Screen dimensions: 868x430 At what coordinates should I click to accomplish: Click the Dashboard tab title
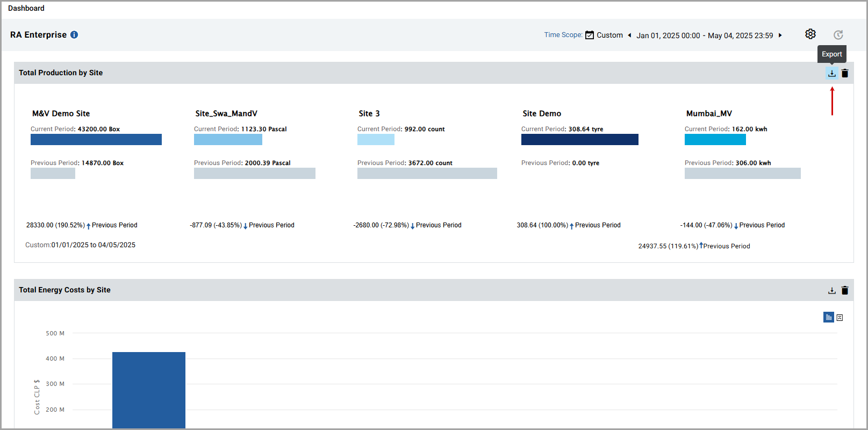click(x=26, y=8)
